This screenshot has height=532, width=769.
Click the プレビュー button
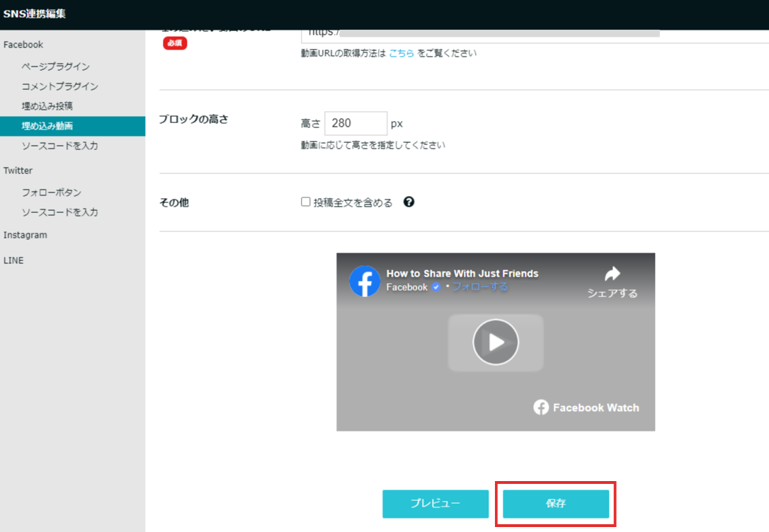coord(435,504)
